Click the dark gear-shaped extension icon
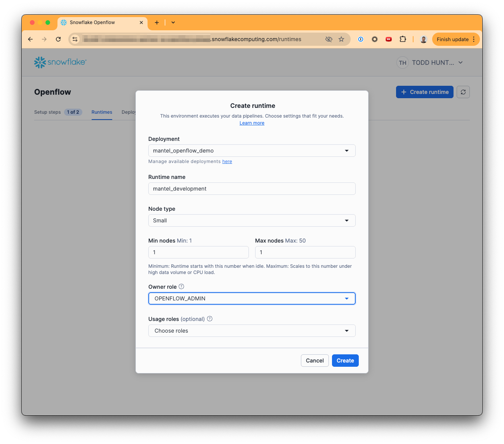 pos(375,39)
